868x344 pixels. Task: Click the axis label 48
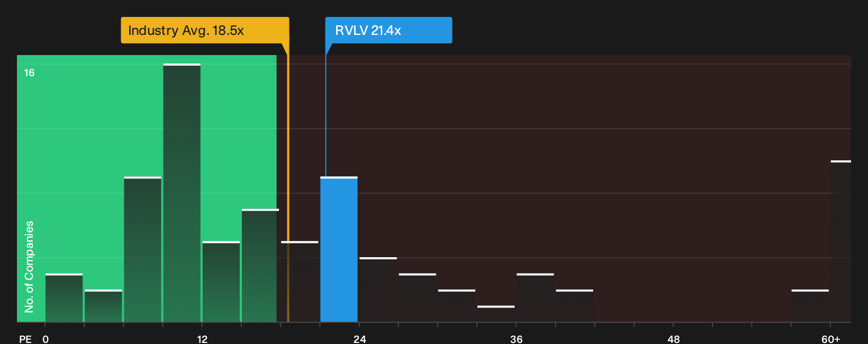coord(673,339)
